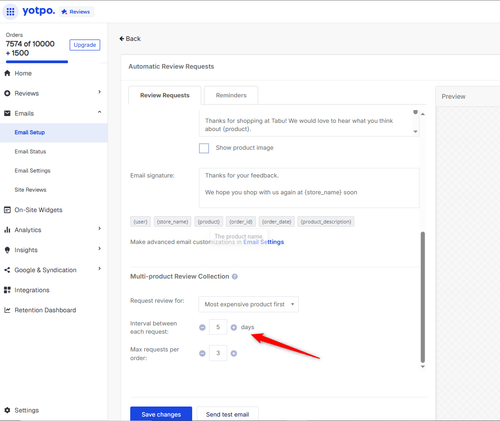Decrease max requests per order
This screenshot has width=500, height=421.
[x=202, y=353]
